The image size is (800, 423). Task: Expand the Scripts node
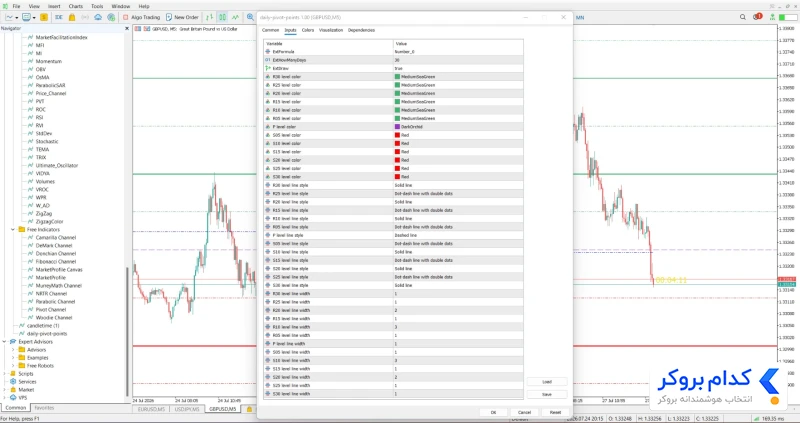pyautogui.click(x=5, y=374)
